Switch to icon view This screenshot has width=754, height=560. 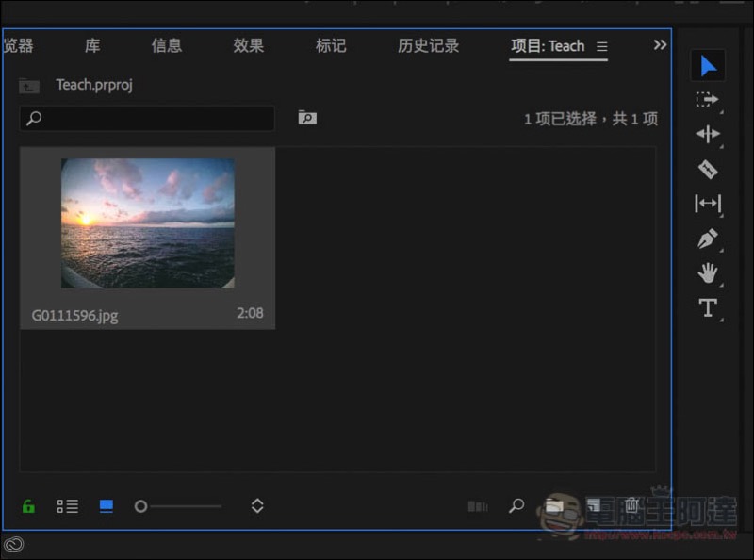(107, 506)
